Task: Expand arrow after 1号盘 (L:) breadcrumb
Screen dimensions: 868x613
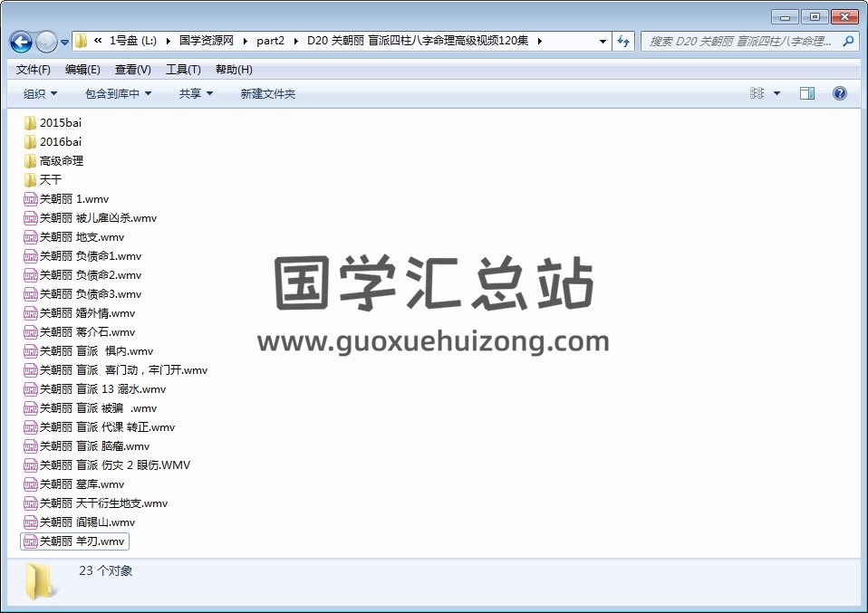Action: click(168, 41)
